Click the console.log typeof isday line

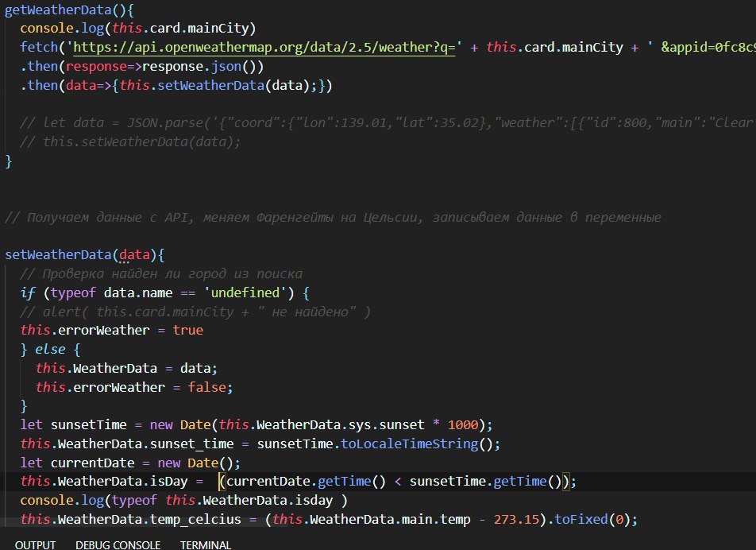(183, 501)
